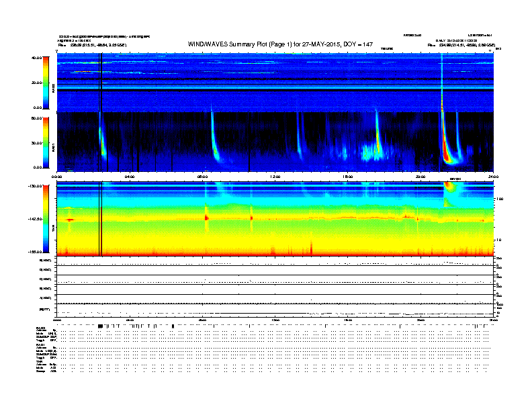Viewport: 532px width, 411px height.
Task: Click the RAD1 color scale bar
Action: click(x=46, y=142)
